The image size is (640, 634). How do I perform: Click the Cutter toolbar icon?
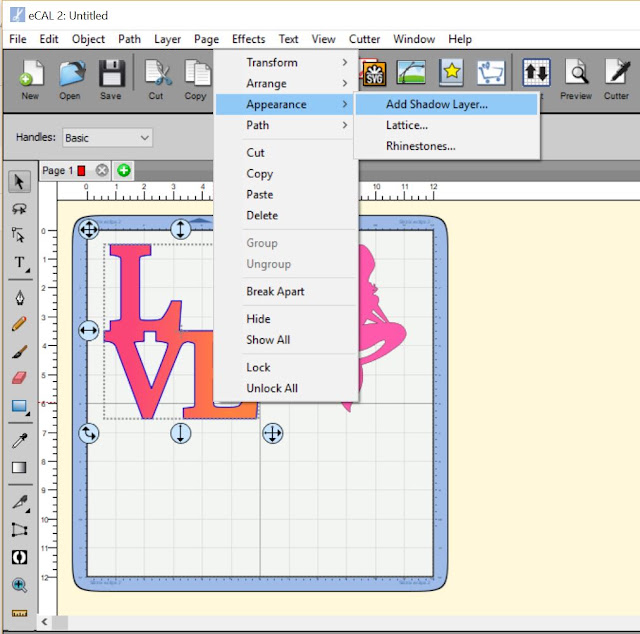tap(618, 72)
